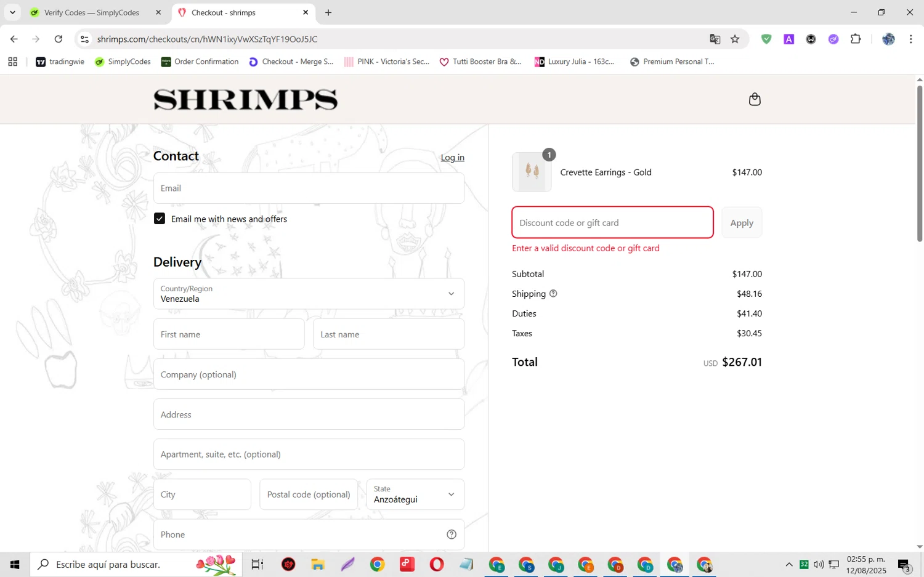924x577 pixels.
Task: Click the 'Crevette Earrings - Gold' product name
Action: [606, 172]
